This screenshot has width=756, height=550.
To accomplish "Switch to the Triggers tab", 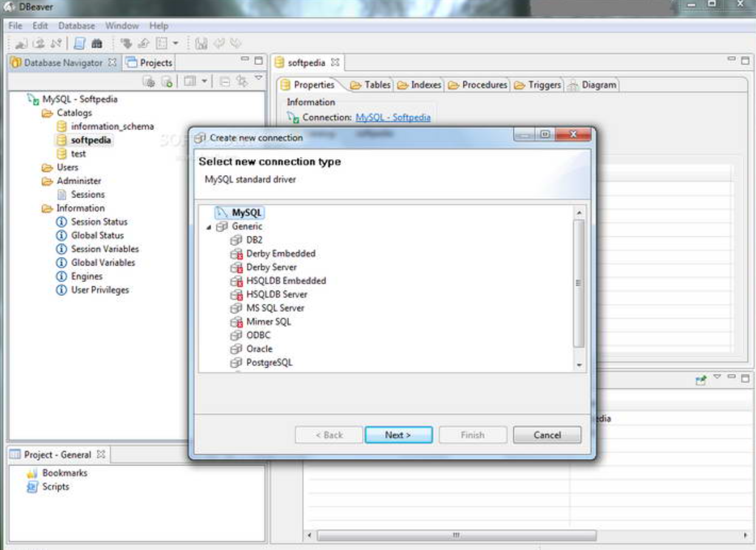I will (x=538, y=85).
